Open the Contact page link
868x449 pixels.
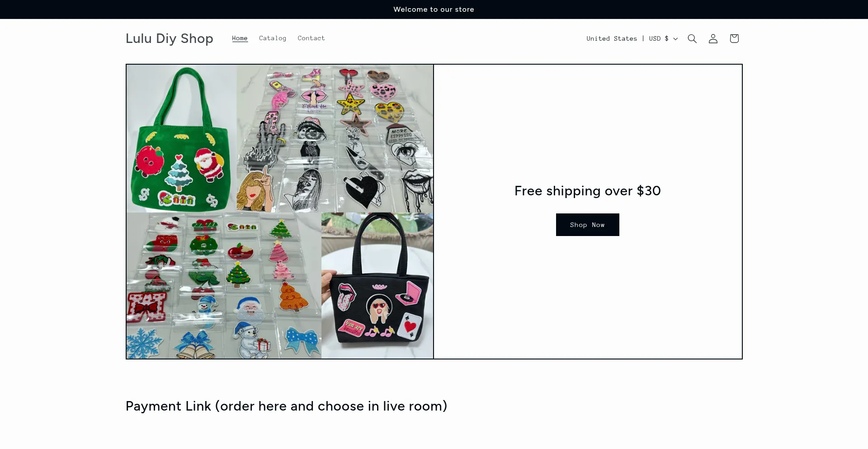tap(311, 38)
